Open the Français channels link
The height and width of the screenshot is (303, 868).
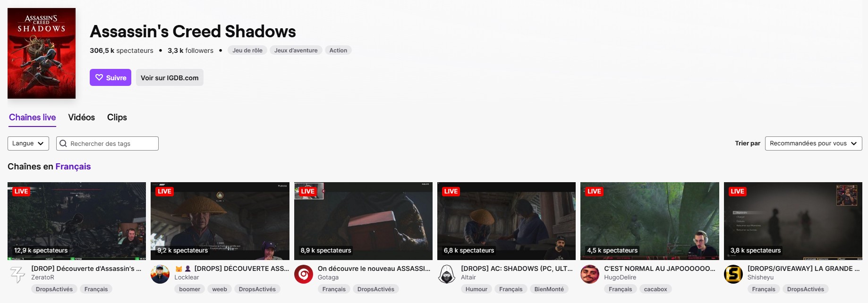click(73, 167)
